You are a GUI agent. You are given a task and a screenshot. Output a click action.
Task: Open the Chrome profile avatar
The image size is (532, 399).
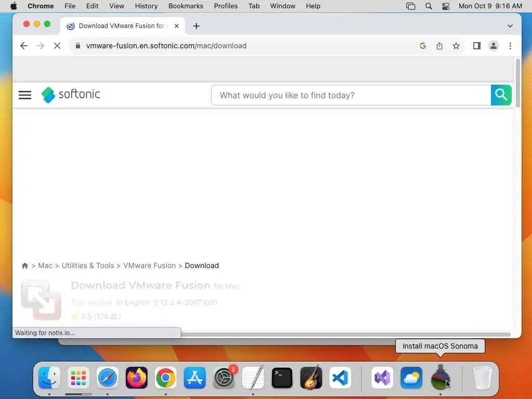494,46
